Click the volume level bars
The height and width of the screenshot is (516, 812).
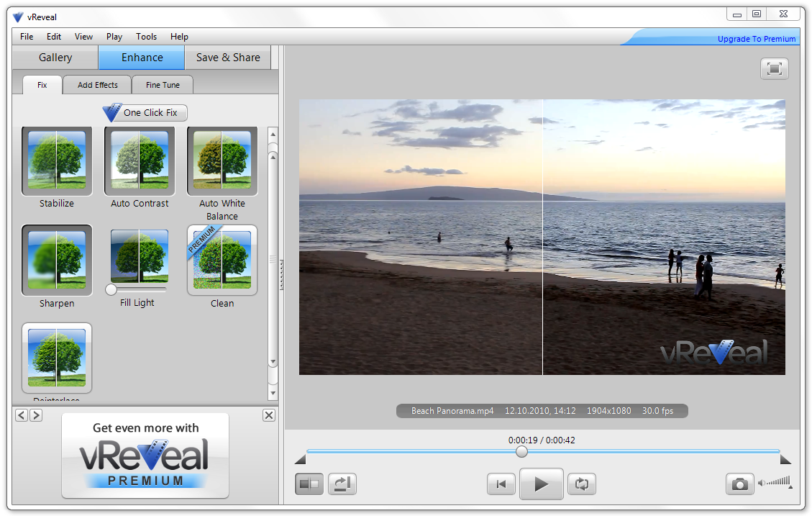tap(779, 481)
